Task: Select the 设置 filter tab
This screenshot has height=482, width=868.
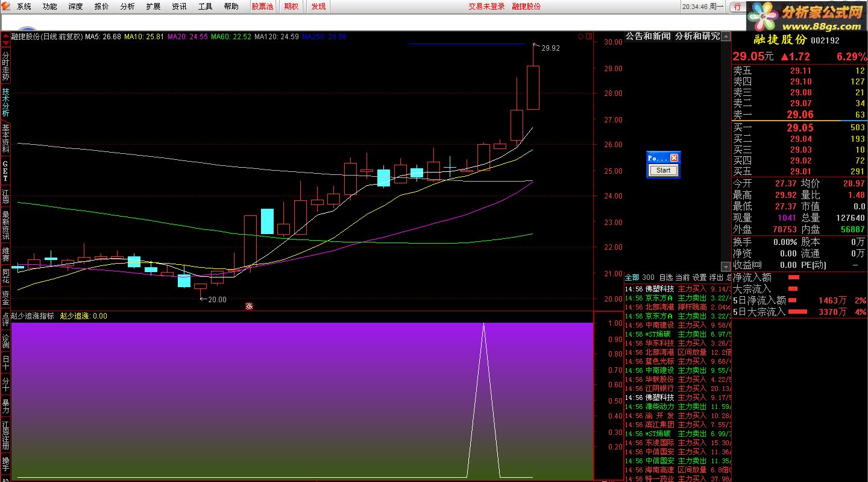Action: click(699, 277)
